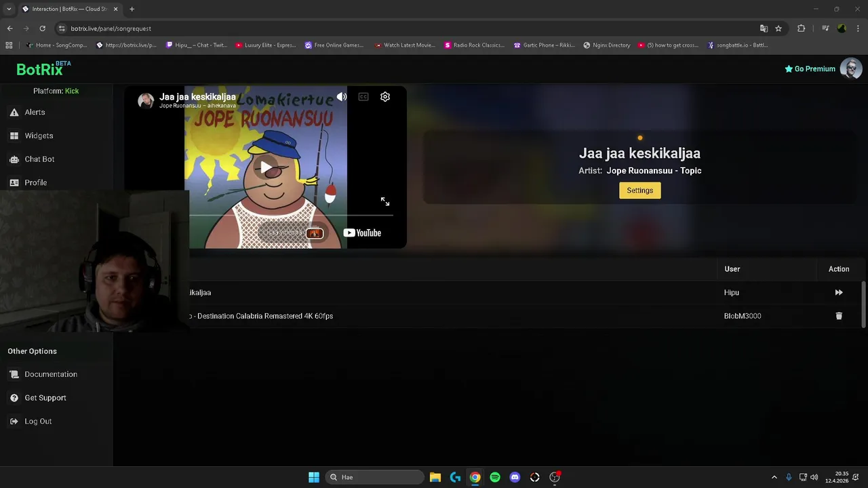868x488 pixels.
Task: Open tab search dropdown arrow
Action: click(9, 9)
